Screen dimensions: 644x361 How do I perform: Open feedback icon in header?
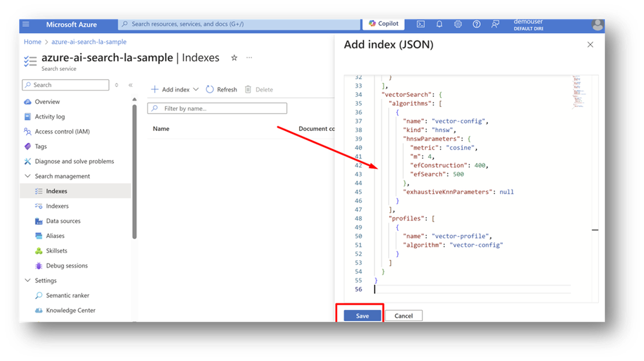[x=495, y=24]
